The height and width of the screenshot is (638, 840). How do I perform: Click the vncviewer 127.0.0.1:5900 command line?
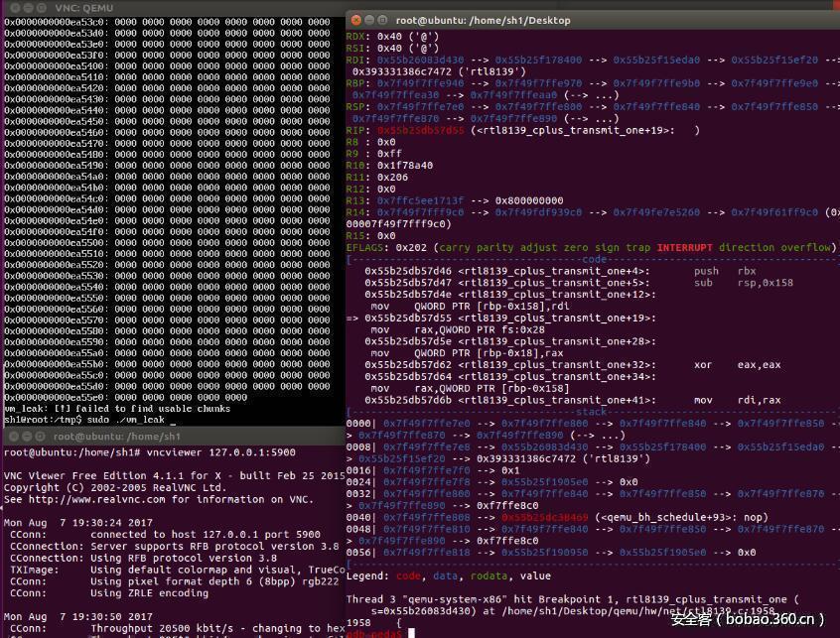point(149,452)
